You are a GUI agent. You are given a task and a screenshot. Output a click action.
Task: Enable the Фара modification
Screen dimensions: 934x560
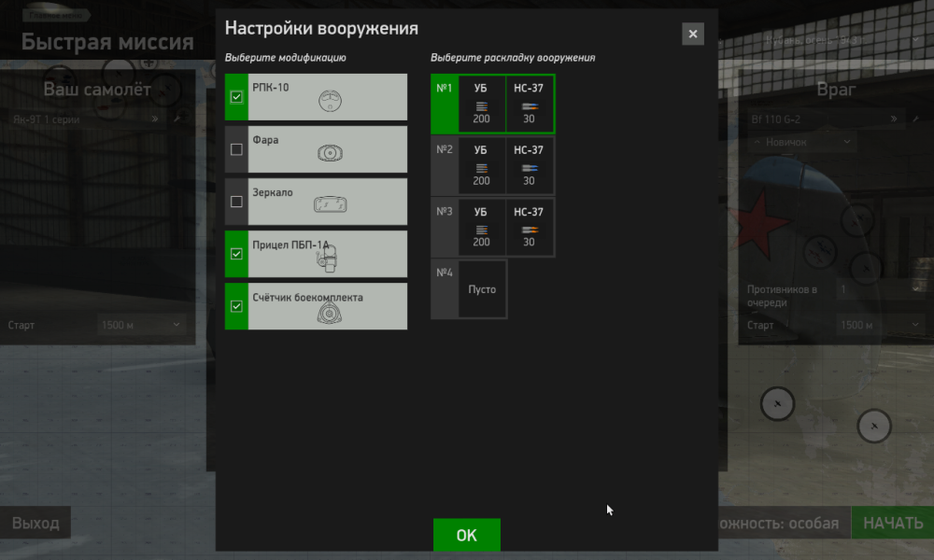tap(234, 149)
